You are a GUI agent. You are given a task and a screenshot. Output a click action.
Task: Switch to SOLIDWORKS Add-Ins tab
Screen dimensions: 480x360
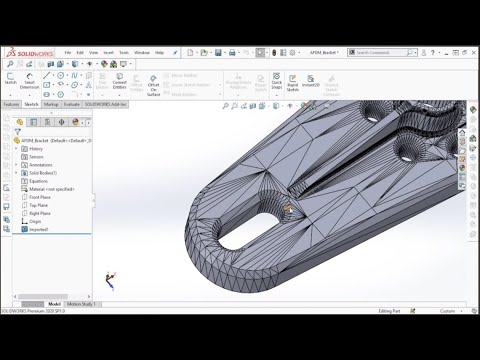click(x=105, y=104)
